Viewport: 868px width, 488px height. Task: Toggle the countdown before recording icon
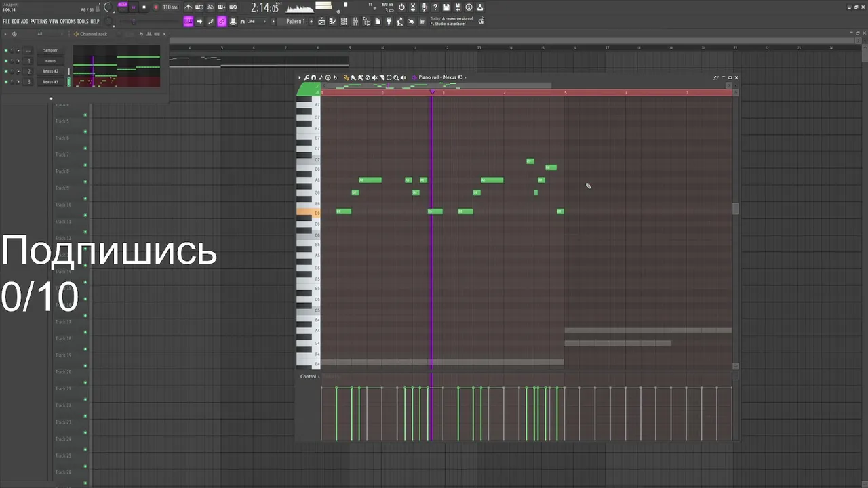[210, 7]
